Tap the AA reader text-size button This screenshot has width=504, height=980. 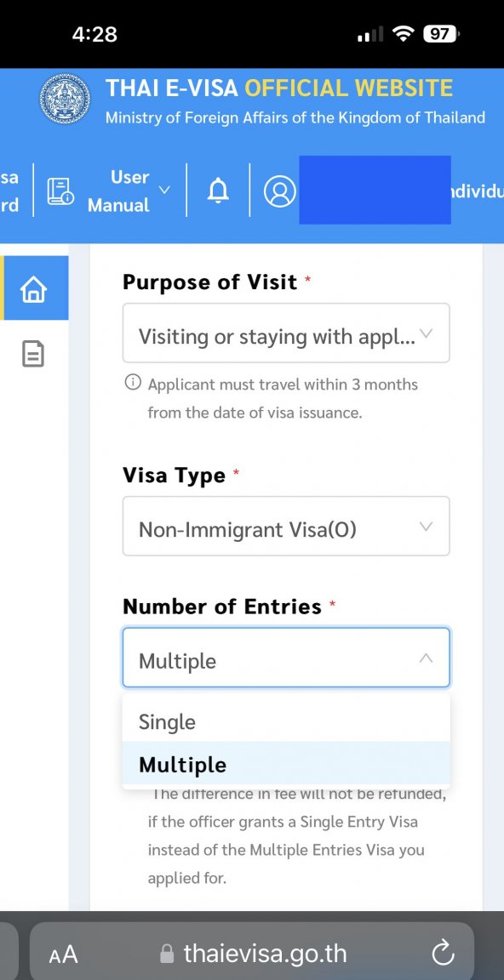pyautogui.click(x=63, y=954)
